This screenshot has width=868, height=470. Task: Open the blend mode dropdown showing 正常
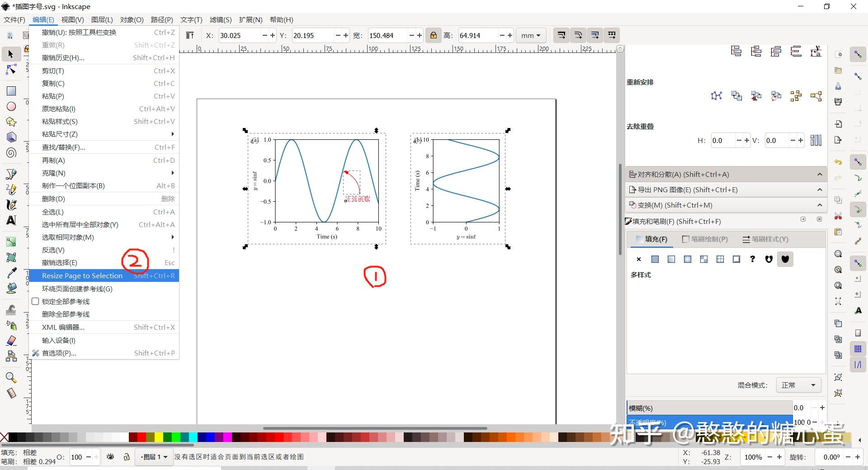(798, 385)
